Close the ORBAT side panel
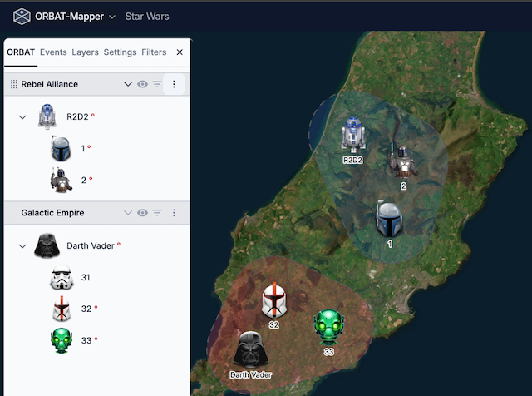The height and width of the screenshot is (396, 532). coord(180,52)
